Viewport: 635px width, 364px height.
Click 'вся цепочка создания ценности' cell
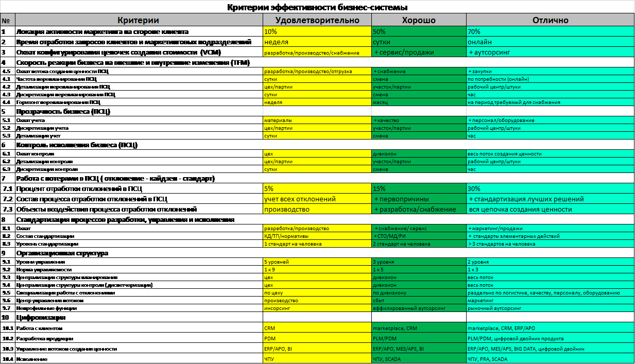550,209
